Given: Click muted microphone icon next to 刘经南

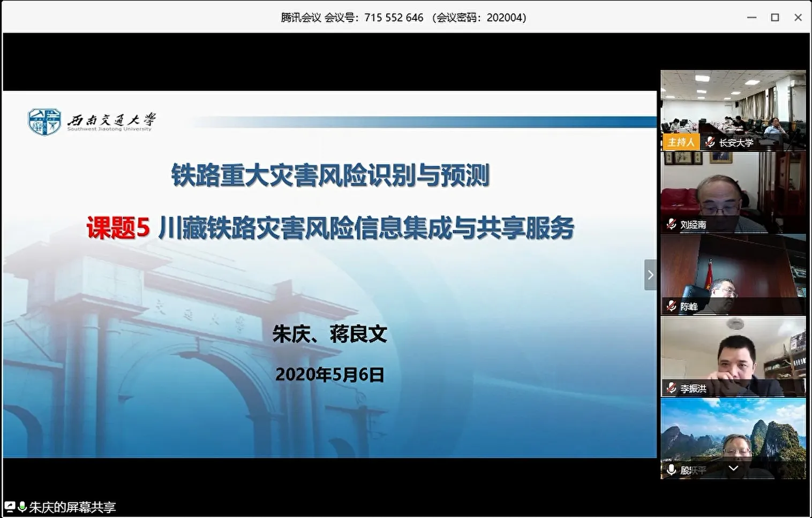Looking at the screenshot, I should pos(671,224).
